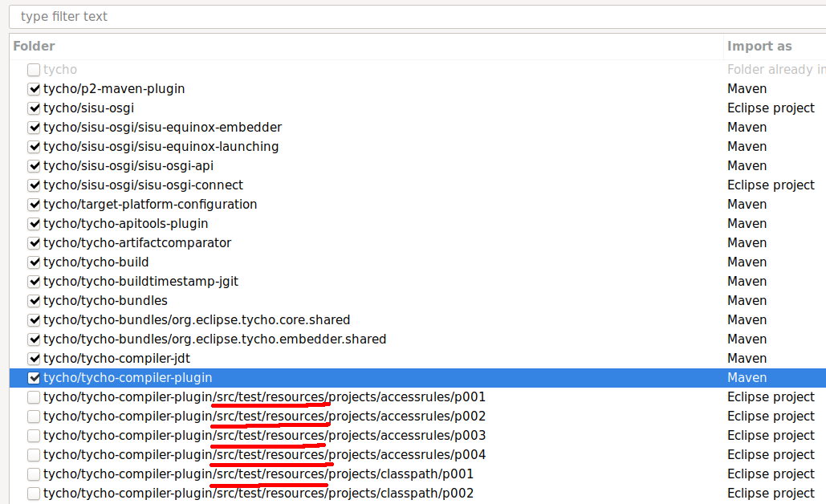Check the accessrules/p002 project checkbox

click(34, 417)
